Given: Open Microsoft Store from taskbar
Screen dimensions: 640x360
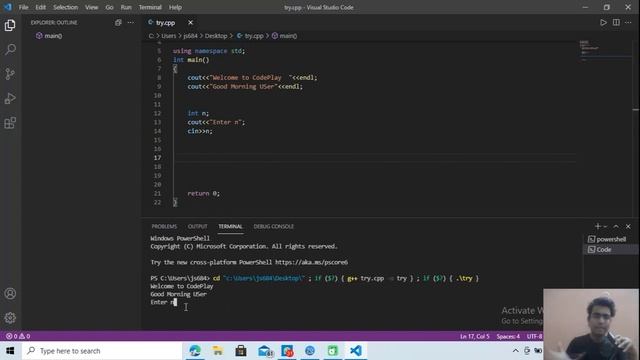Looking at the screenshot, I should 241,351.
